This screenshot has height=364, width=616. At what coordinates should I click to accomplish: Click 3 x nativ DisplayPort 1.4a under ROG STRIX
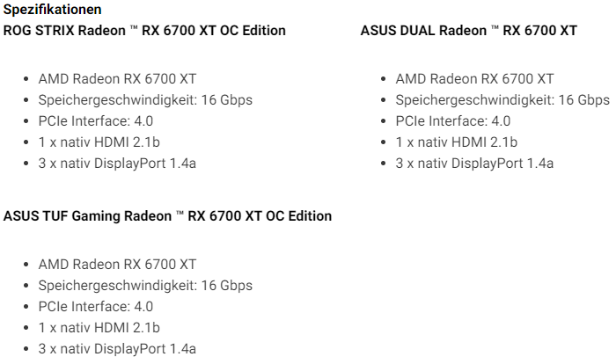(117, 164)
